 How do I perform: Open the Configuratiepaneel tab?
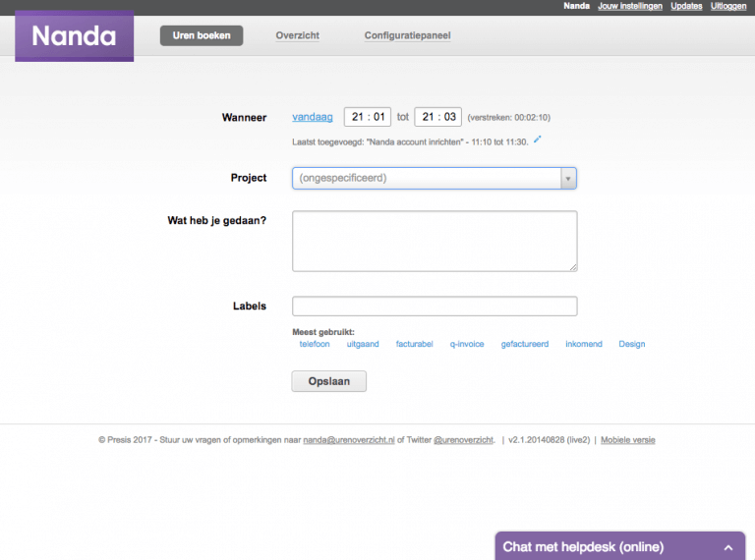407,35
